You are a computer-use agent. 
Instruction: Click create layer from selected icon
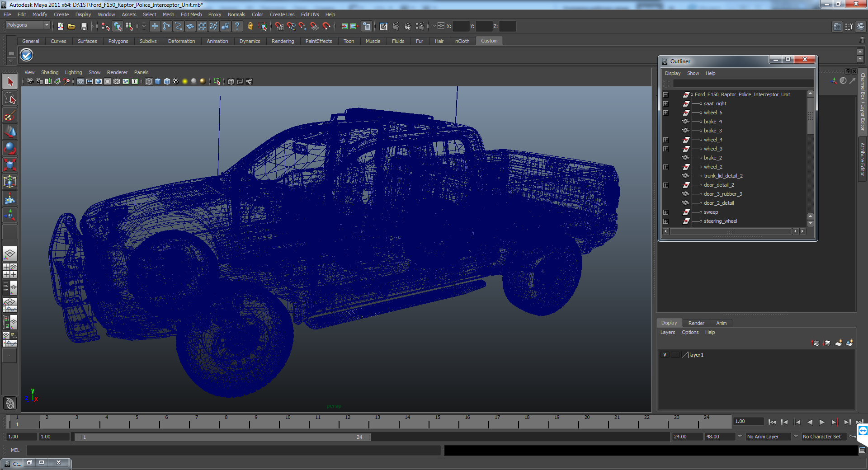[849, 343]
